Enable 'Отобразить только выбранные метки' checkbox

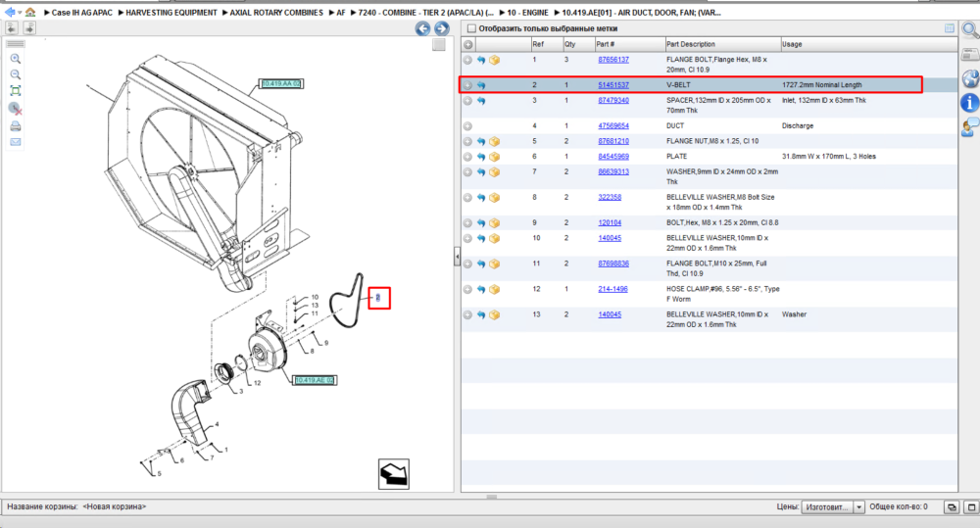click(x=472, y=28)
